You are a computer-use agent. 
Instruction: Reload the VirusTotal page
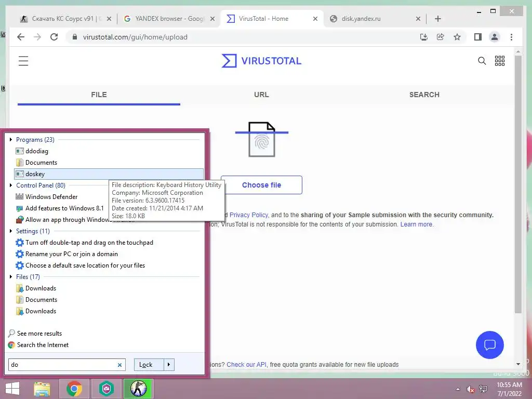(x=54, y=37)
